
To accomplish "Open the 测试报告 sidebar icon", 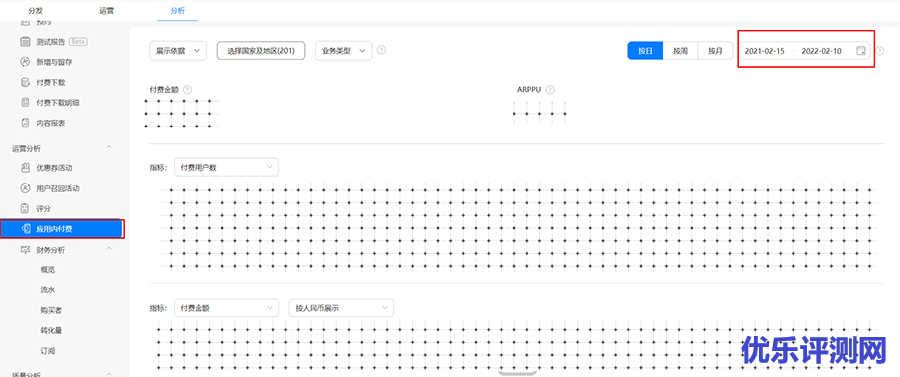I will click(x=25, y=41).
